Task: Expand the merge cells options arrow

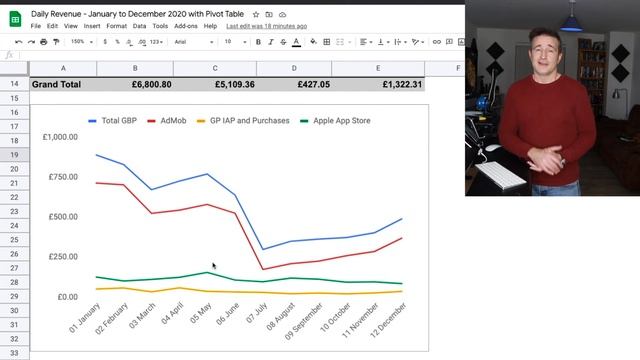Action: [x=350, y=42]
